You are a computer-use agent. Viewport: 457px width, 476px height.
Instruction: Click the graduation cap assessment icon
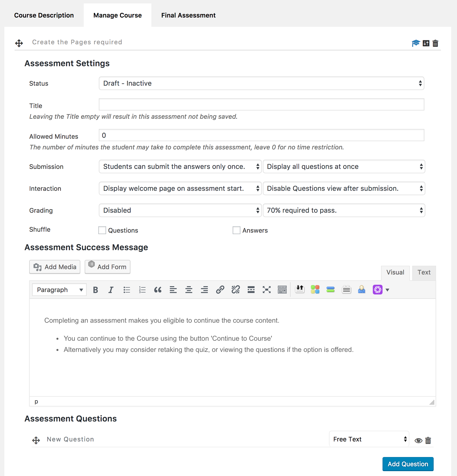[416, 43]
